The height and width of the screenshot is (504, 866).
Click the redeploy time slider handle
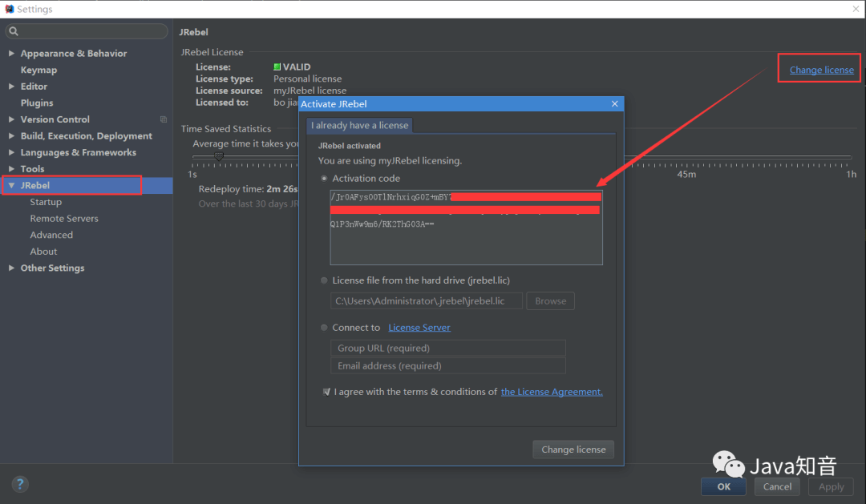219,157
